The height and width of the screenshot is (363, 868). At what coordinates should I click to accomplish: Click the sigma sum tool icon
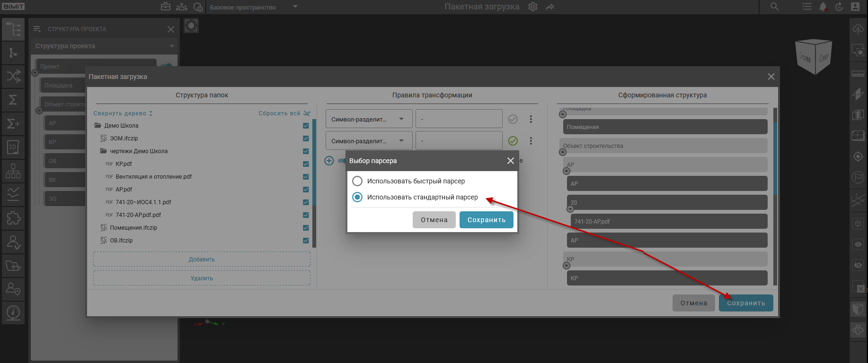point(13,100)
